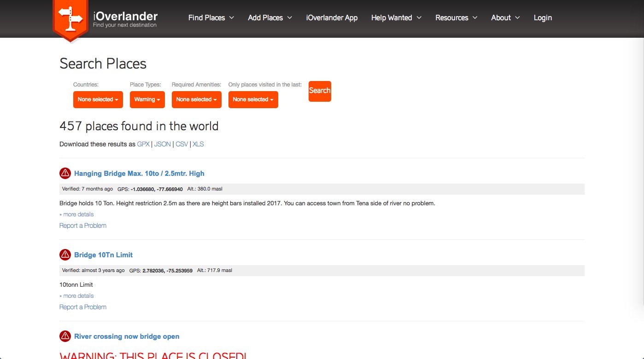Click the orange Search button
The width and height of the screenshot is (644, 359).
coord(320,91)
